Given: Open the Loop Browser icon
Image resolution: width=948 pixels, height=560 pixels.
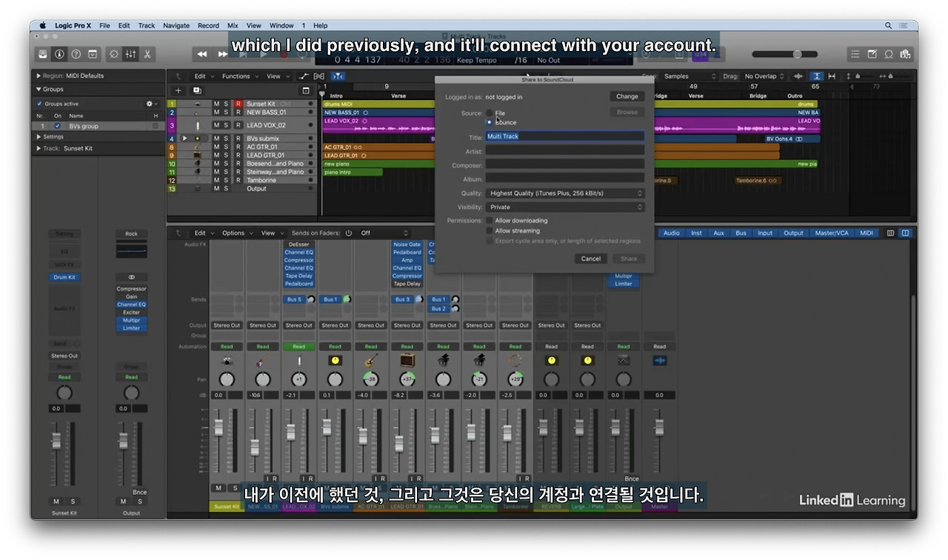Looking at the screenshot, I should pos(888,54).
